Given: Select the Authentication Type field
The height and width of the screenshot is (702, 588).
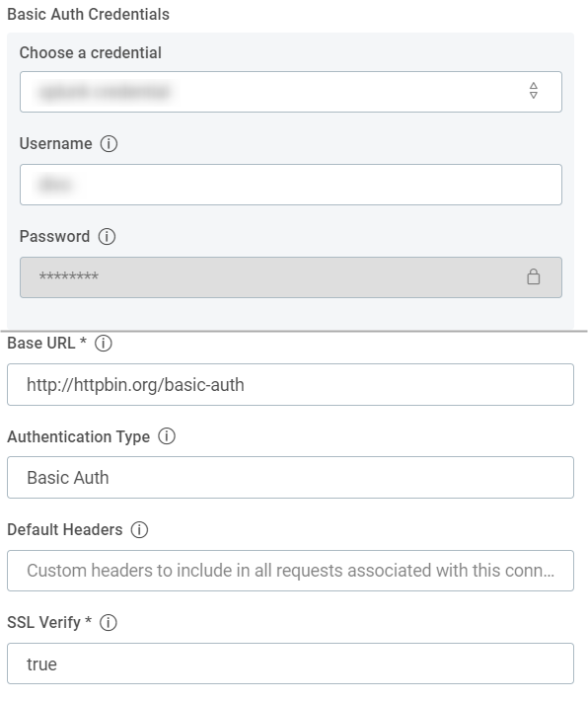Looking at the screenshot, I should [x=290, y=477].
